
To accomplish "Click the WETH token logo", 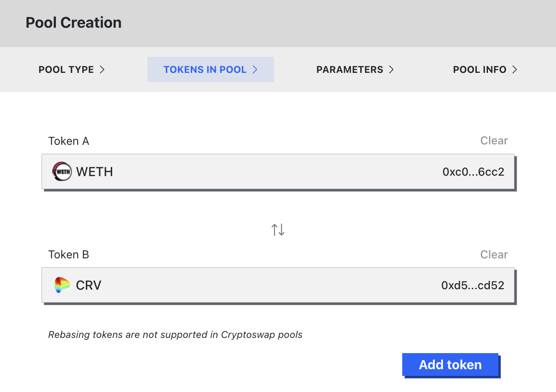I will (x=62, y=172).
